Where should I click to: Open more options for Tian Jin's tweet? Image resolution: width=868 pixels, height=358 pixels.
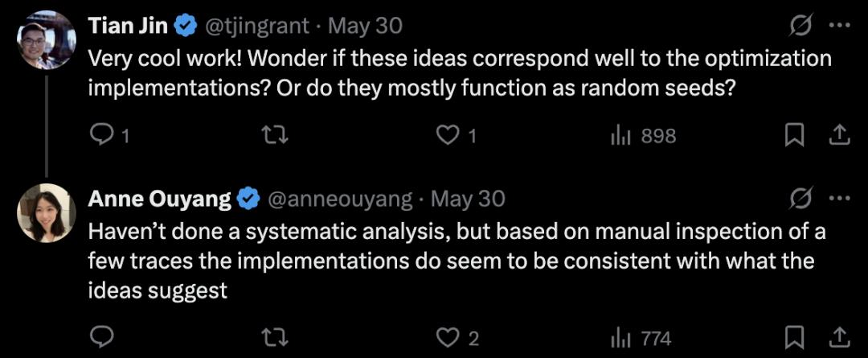pyautogui.click(x=839, y=27)
